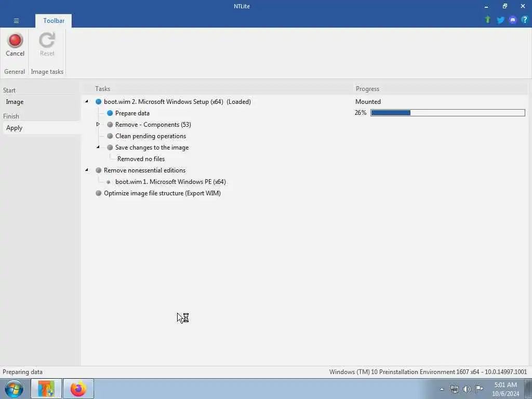Screen dimensions: 532x399
Task: Open the Windows Start orb
Action: 14,389
